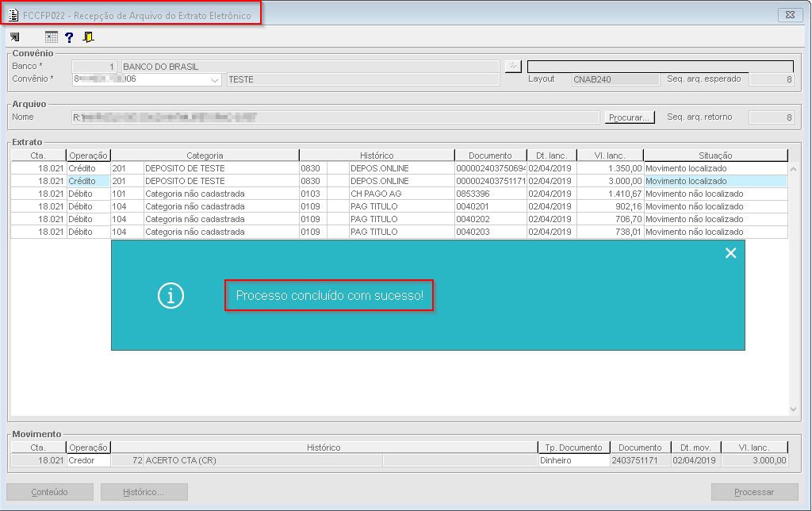Image resolution: width=812 pixels, height=511 pixels.
Task: Click the Extrato Histórico column header
Action: (x=377, y=156)
